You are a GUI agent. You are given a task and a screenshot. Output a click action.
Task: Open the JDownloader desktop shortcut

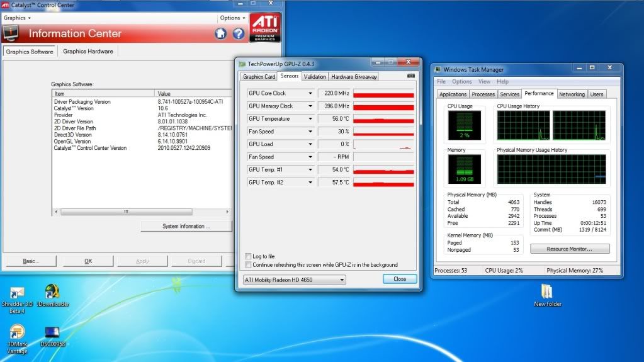52,292
